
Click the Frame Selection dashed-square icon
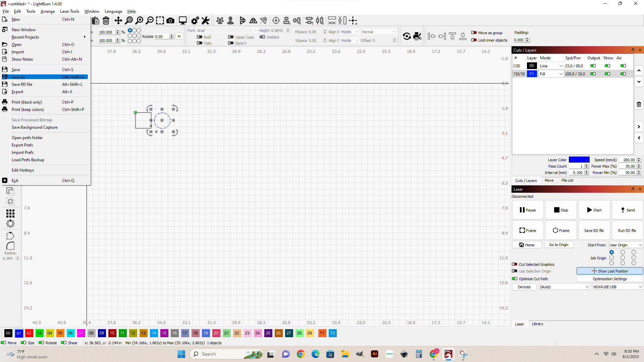click(160, 21)
